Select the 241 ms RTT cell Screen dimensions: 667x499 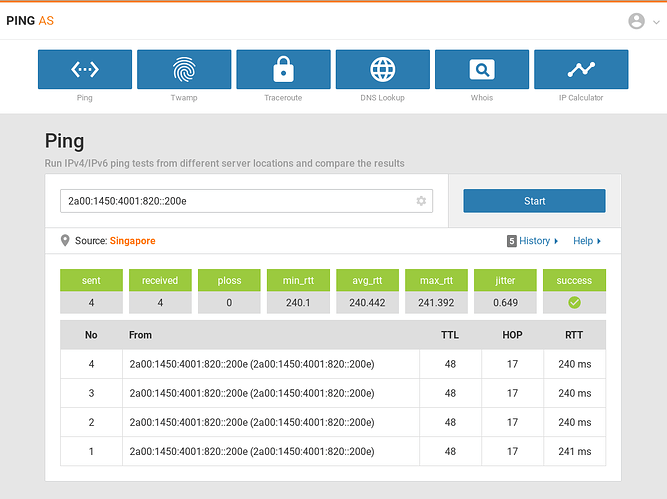tap(575, 451)
